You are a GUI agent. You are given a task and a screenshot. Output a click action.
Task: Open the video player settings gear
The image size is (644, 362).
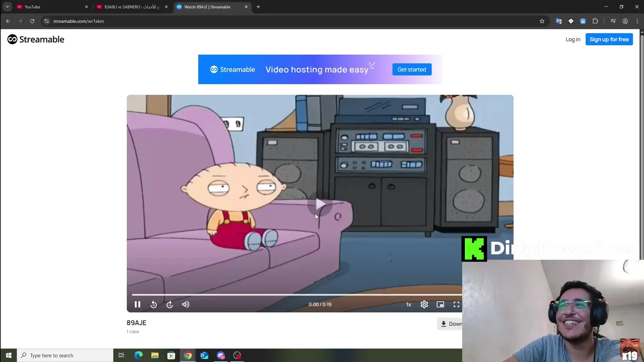coord(424,304)
